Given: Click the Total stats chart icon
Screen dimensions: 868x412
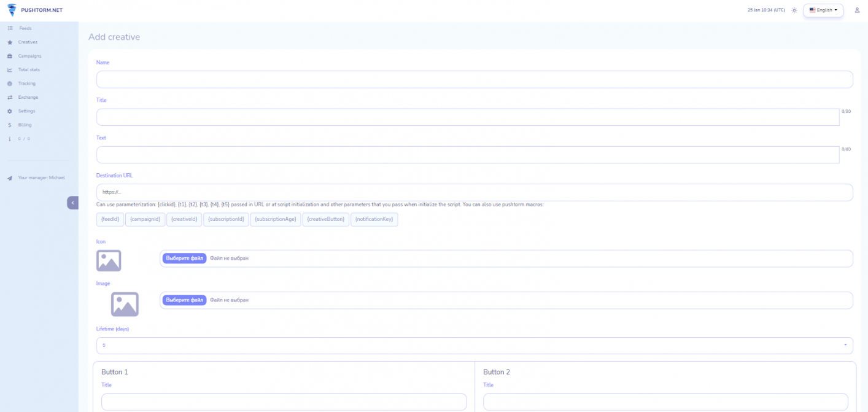Looking at the screenshot, I should coord(10,70).
